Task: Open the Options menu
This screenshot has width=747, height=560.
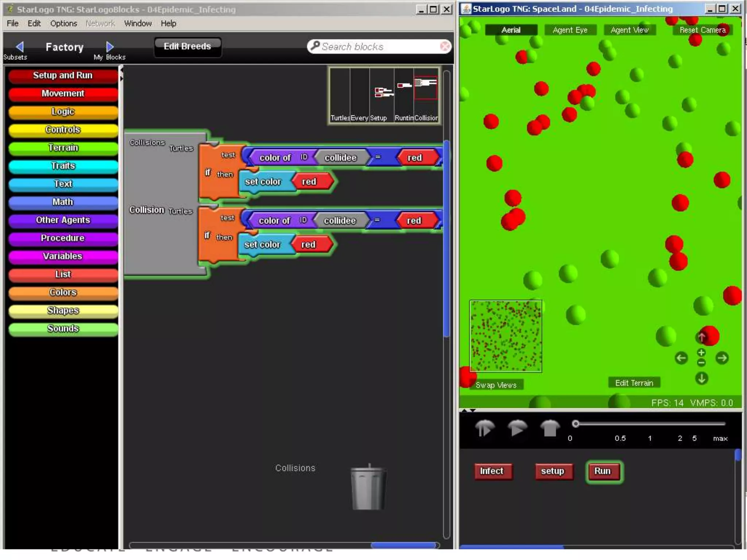Action: (63, 23)
